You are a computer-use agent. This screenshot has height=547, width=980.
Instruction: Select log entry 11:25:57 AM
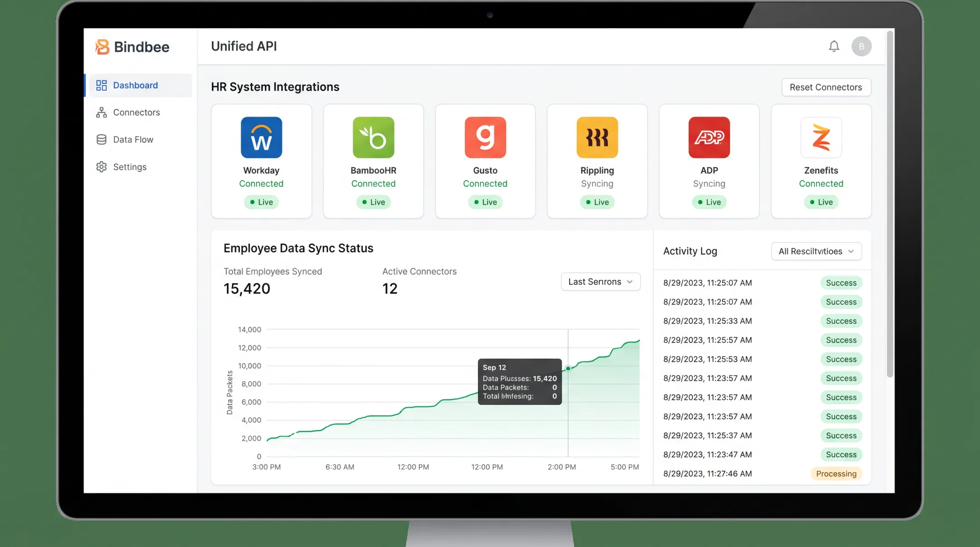(762, 340)
